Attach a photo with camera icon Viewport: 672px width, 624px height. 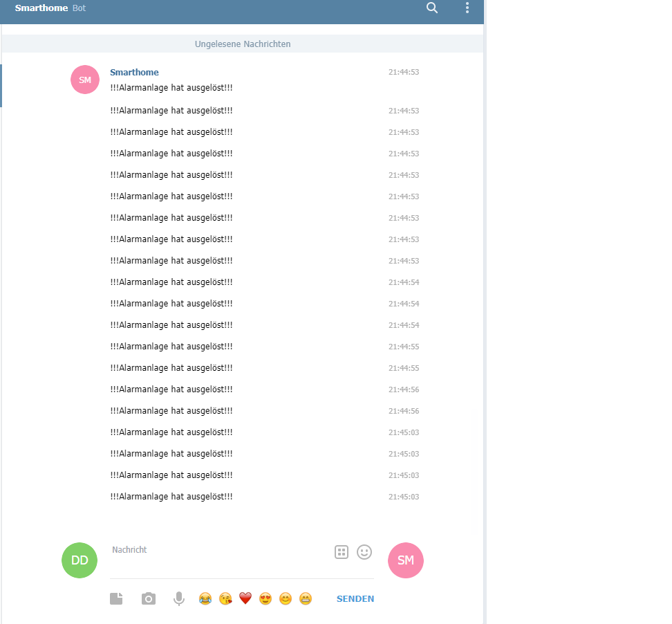click(x=148, y=598)
